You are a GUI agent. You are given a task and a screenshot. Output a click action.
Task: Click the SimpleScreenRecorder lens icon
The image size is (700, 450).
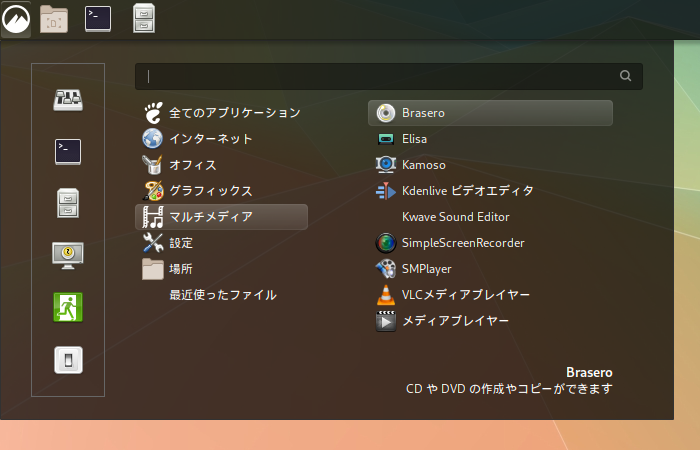[x=386, y=243]
